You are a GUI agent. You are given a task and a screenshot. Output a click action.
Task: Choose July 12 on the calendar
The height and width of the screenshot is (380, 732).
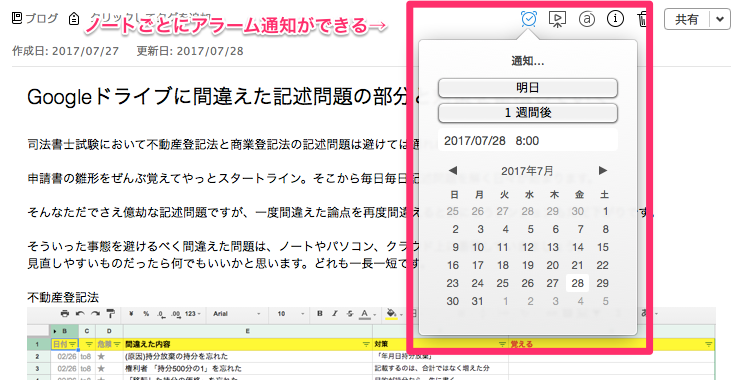tap(528, 247)
